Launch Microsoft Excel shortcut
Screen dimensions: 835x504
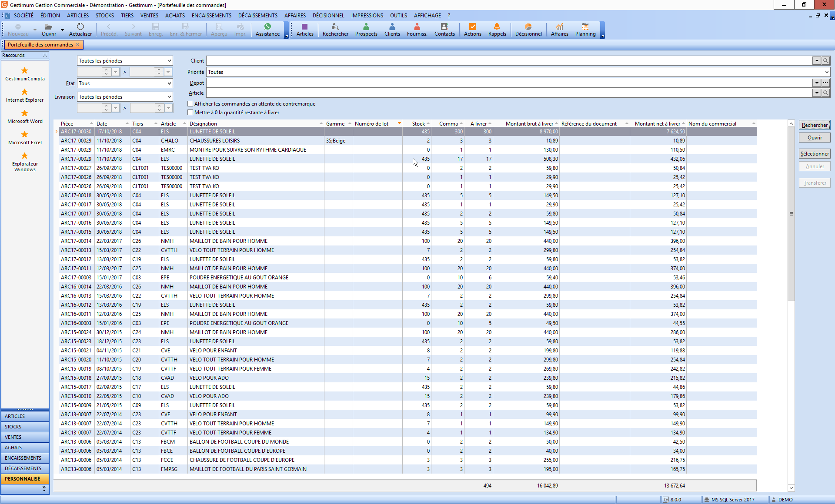coord(25,138)
